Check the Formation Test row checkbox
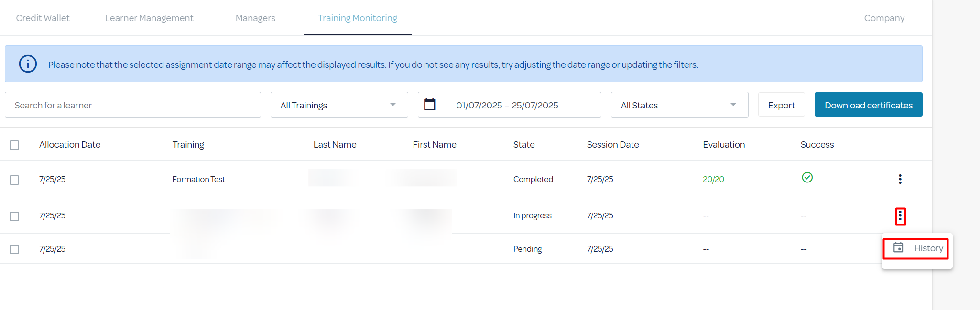The image size is (980, 310). 14,180
